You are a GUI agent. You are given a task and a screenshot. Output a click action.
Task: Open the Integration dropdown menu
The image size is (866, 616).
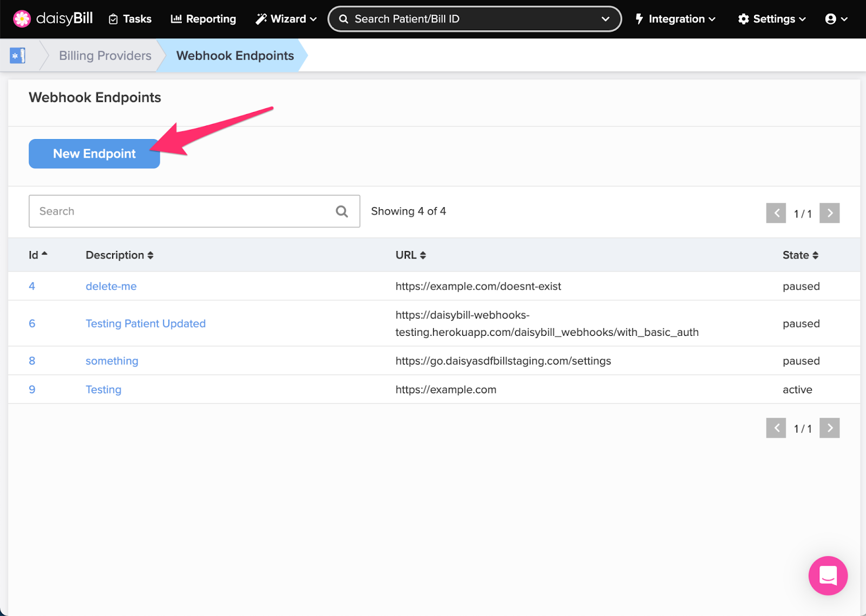pos(675,19)
